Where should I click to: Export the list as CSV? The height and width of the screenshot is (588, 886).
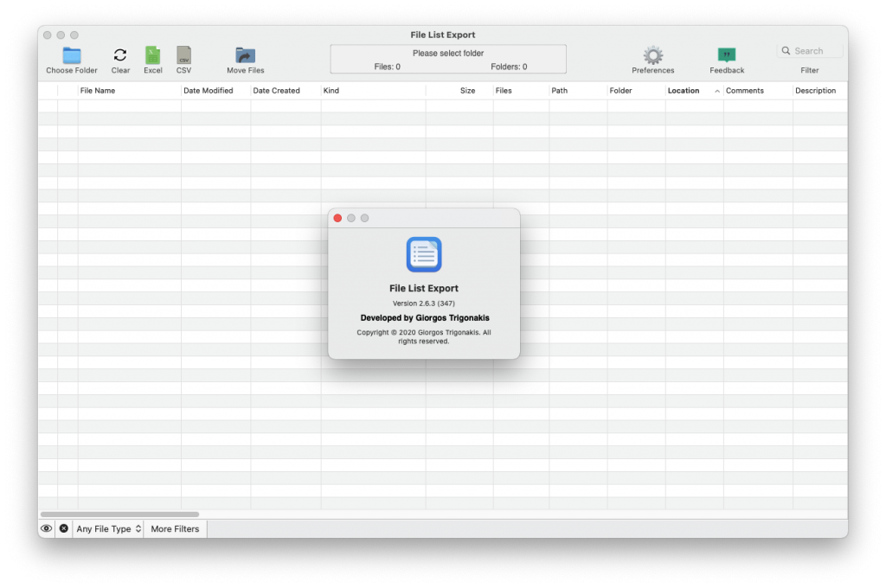coord(183,54)
